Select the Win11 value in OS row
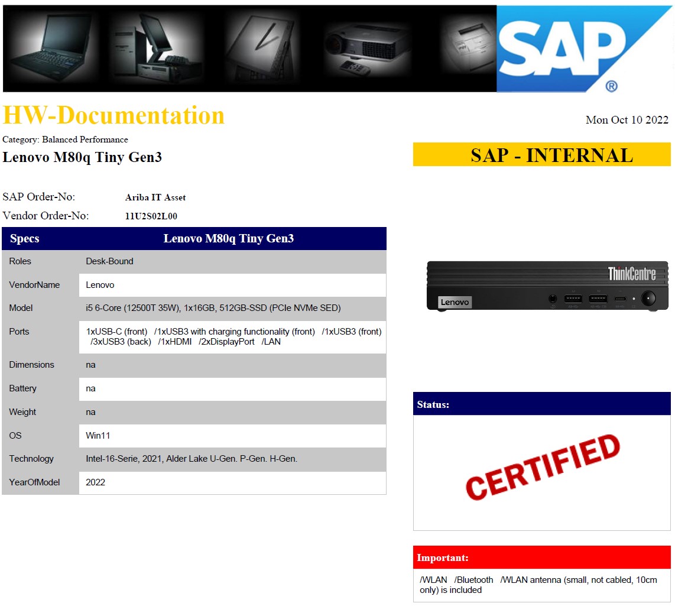This screenshot has width=675, height=616. click(x=98, y=436)
